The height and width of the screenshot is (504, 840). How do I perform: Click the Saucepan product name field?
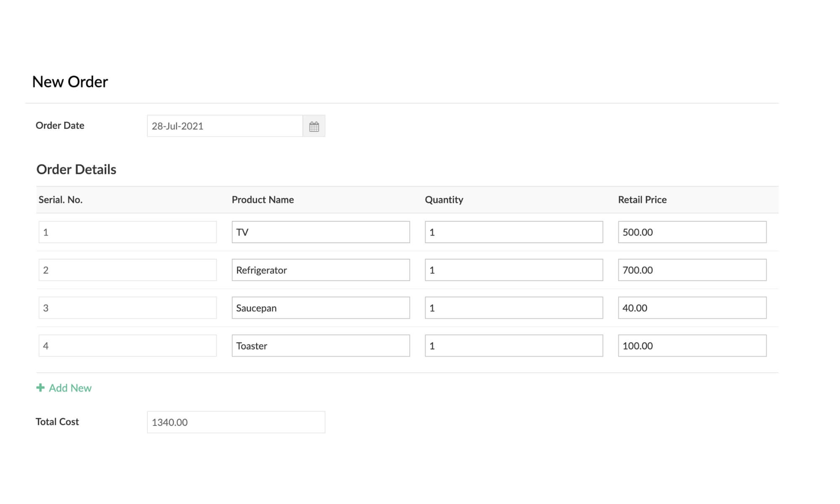320,308
